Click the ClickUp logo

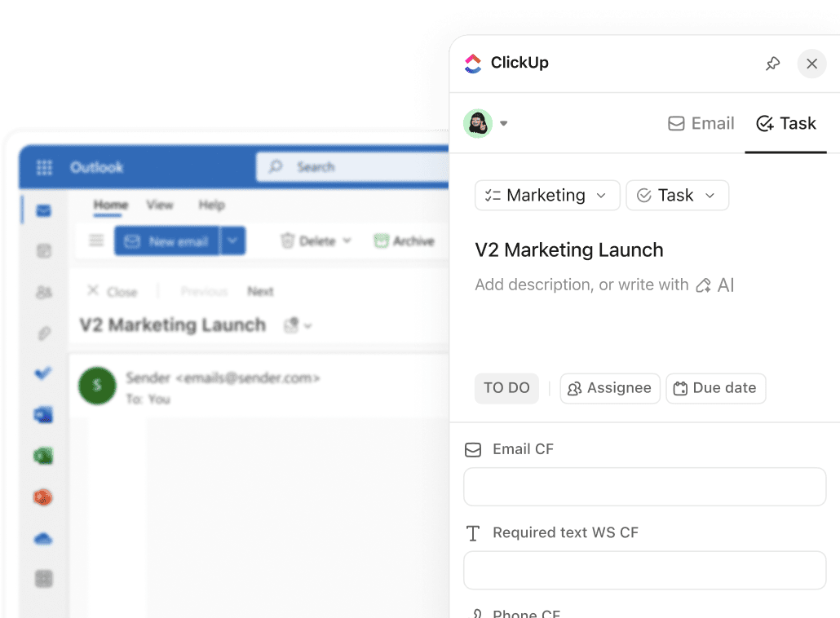[x=473, y=64]
